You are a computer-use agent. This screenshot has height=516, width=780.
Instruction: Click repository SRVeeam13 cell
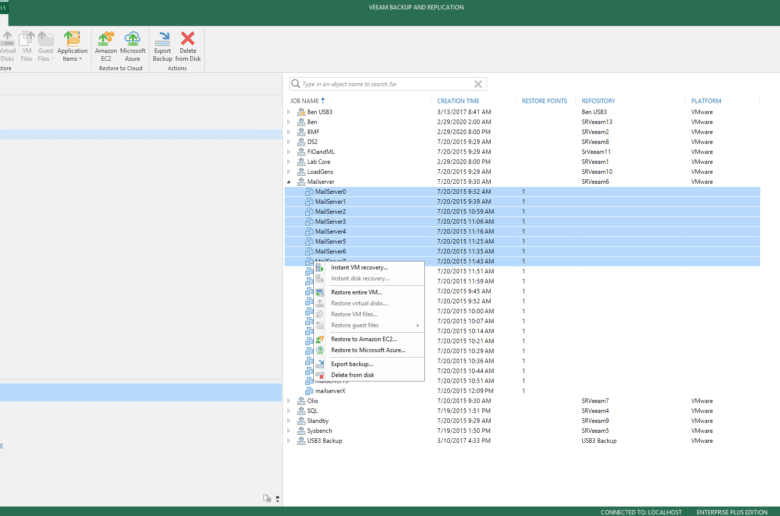(x=596, y=122)
